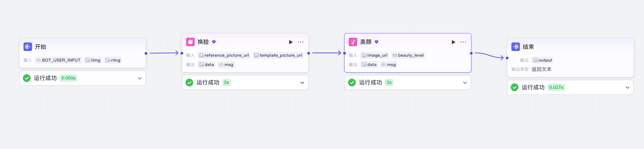Expand the 换脸 node run result

coord(302,83)
